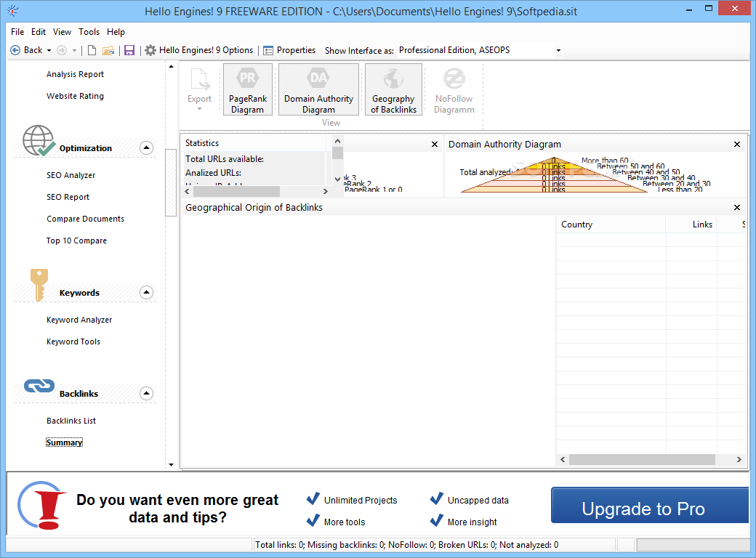Click the Total URLs available row
The image size is (756, 558).
255,159
